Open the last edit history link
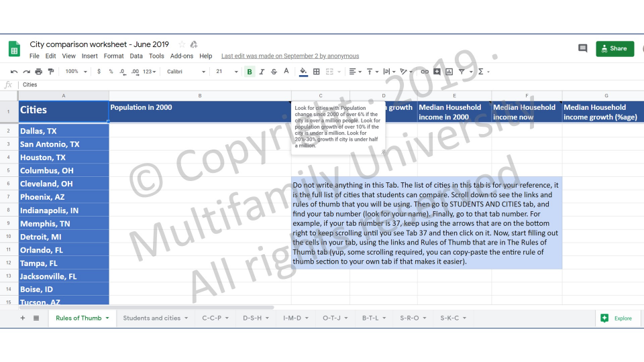 (290, 56)
